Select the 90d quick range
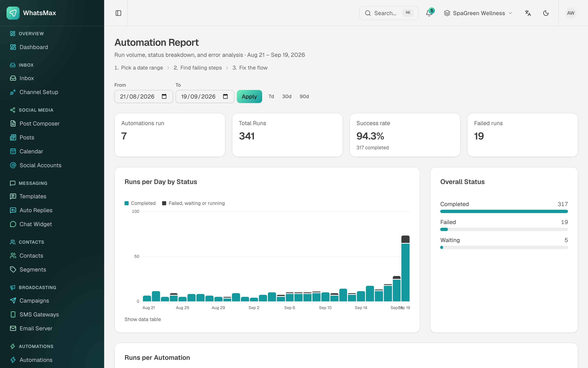588x368 pixels. click(304, 97)
